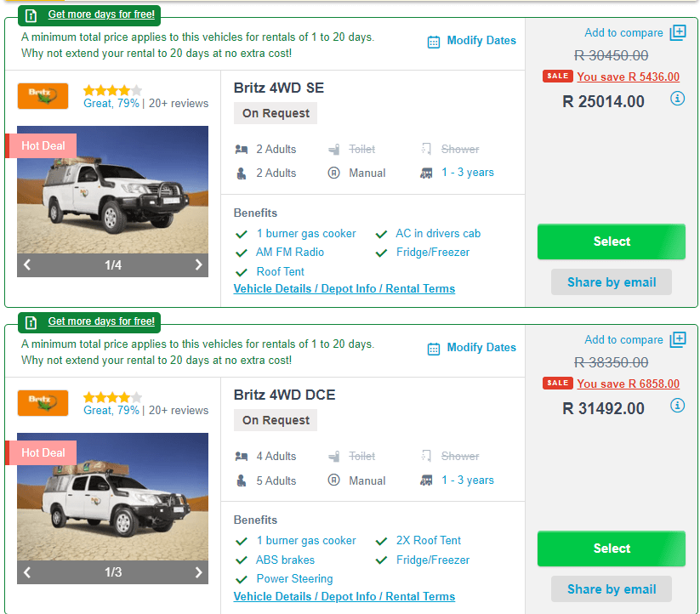Select the Britz 4WD SE vehicle
700x614 pixels.
[x=611, y=242]
